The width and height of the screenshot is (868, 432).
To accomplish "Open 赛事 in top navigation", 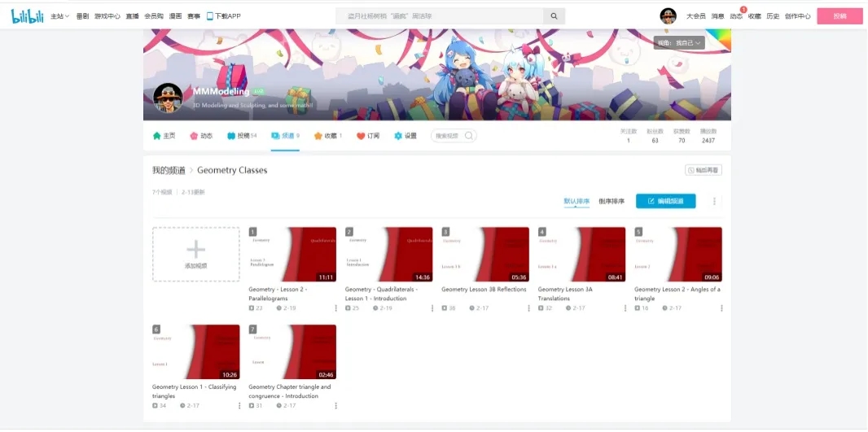I will [194, 16].
